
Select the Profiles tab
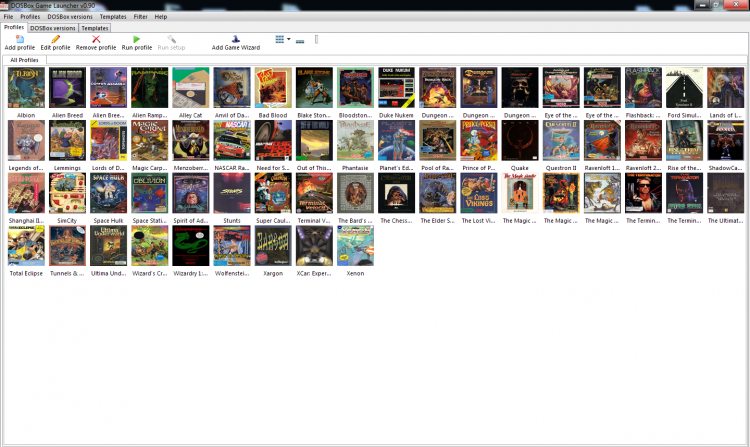[14, 27]
